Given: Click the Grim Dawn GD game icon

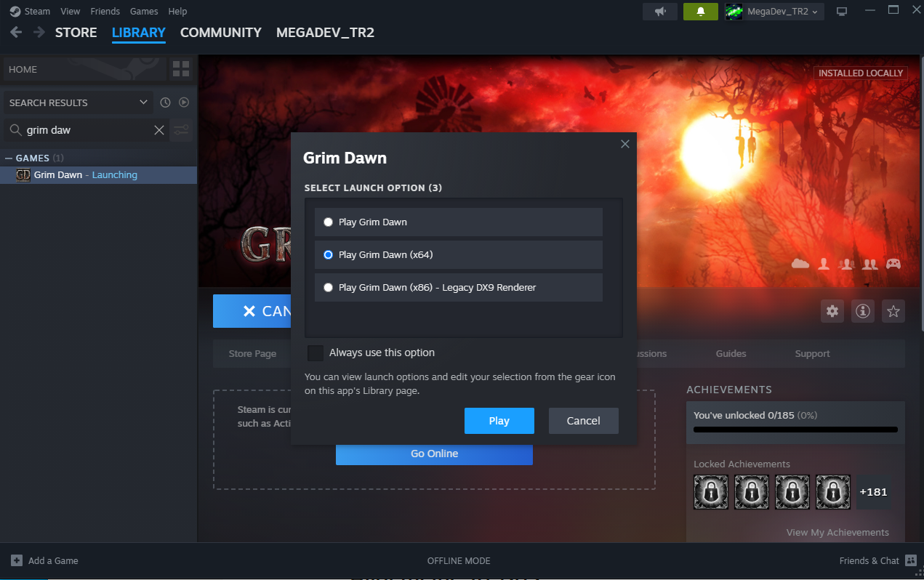Looking at the screenshot, I should tap(23, 175).
